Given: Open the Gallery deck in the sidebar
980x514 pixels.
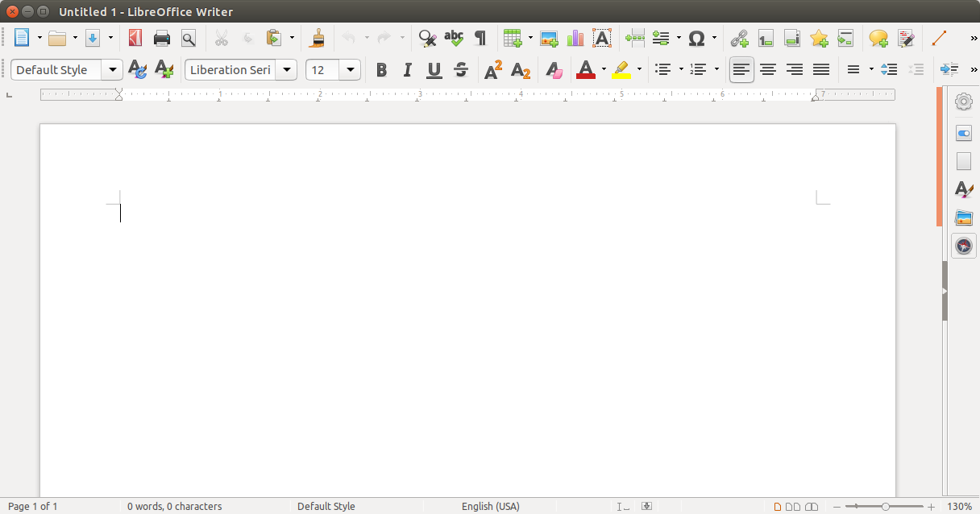Looking at the screenshot, I should (964, 218).
